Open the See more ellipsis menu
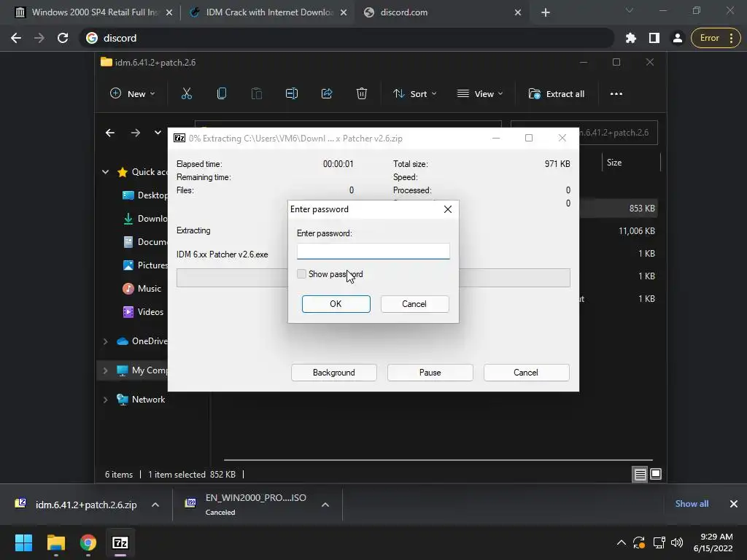 616,94
